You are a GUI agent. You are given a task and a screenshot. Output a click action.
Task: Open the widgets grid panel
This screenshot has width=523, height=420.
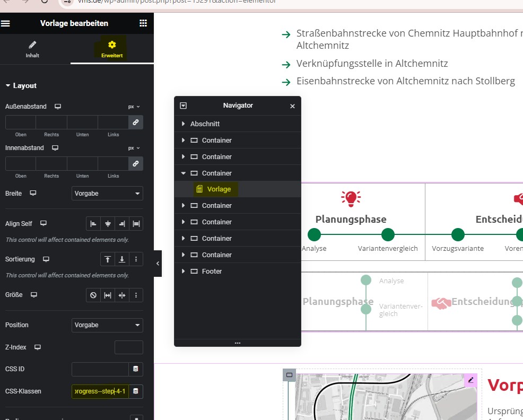tap(143, 23)
